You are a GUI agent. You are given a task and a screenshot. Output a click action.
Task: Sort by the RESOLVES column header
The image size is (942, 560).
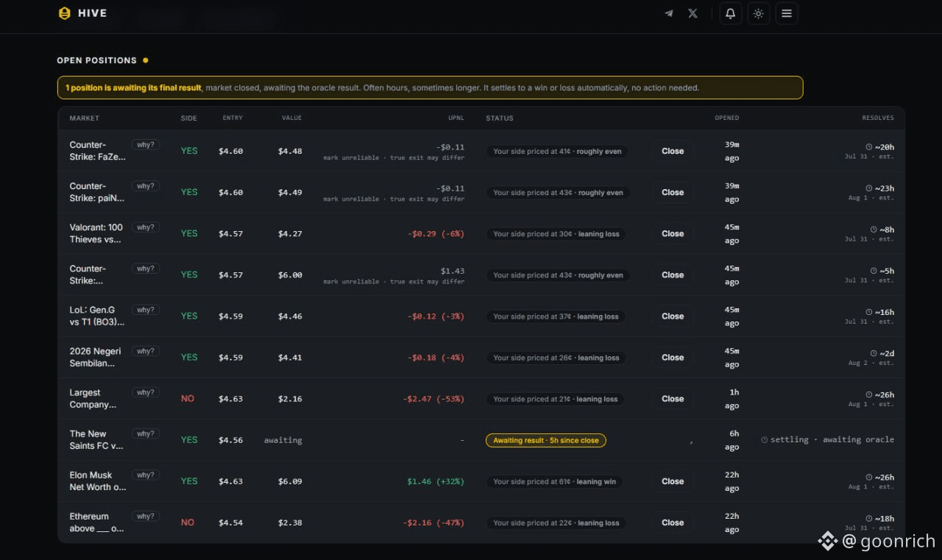point(878,118)
